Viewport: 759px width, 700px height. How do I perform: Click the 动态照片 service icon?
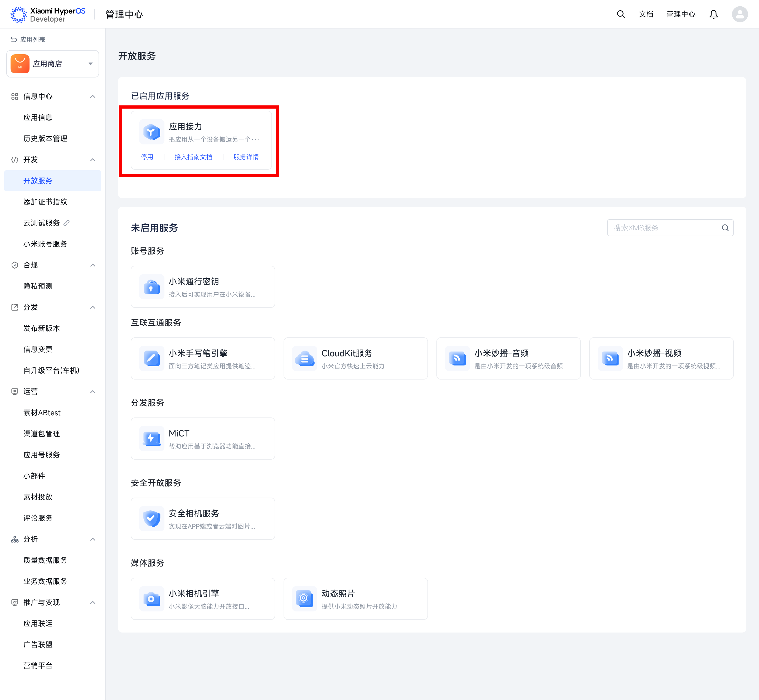[304, 599]
